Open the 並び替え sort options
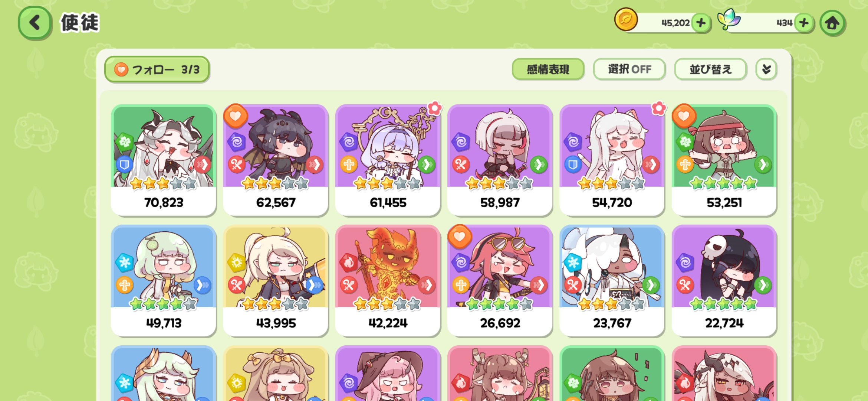 point(710,69)
